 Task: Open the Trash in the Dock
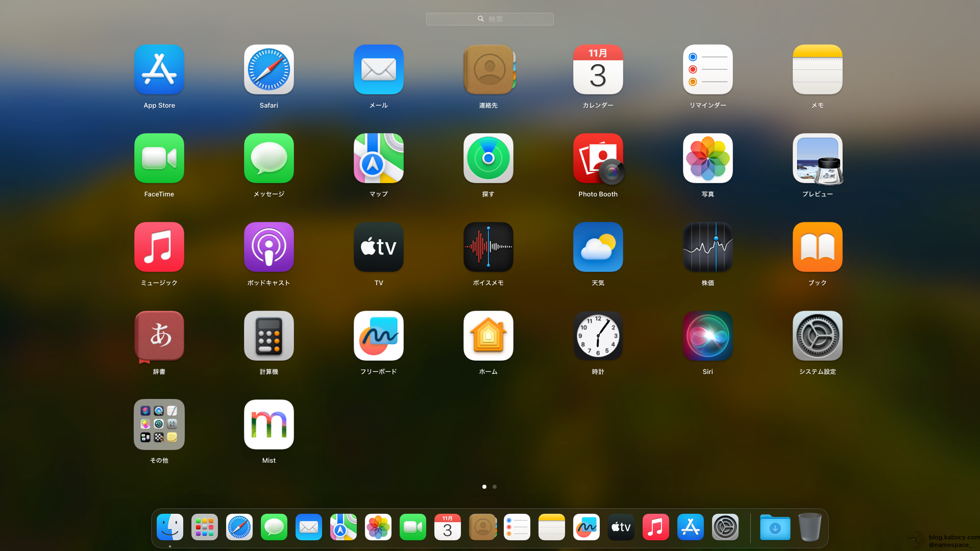(x=808, y=527)
